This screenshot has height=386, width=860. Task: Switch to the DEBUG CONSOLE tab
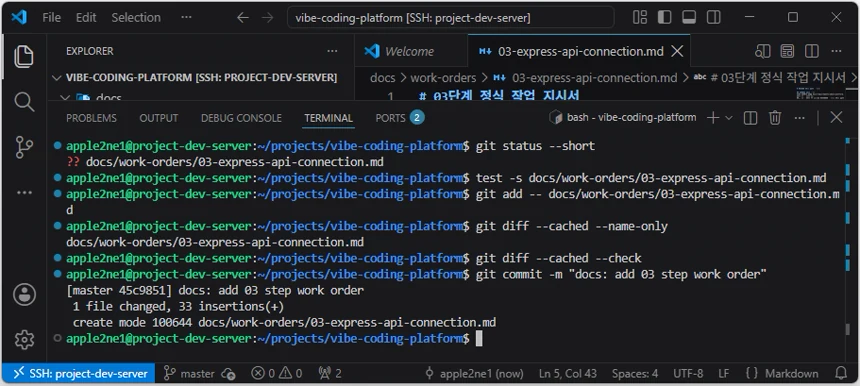coord(241,118)
